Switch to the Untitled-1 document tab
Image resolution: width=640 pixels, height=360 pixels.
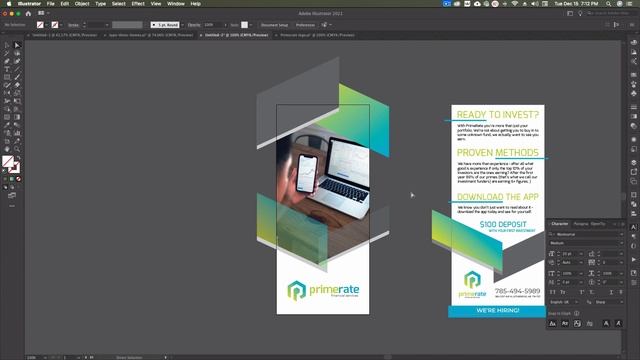coord(64,35)
